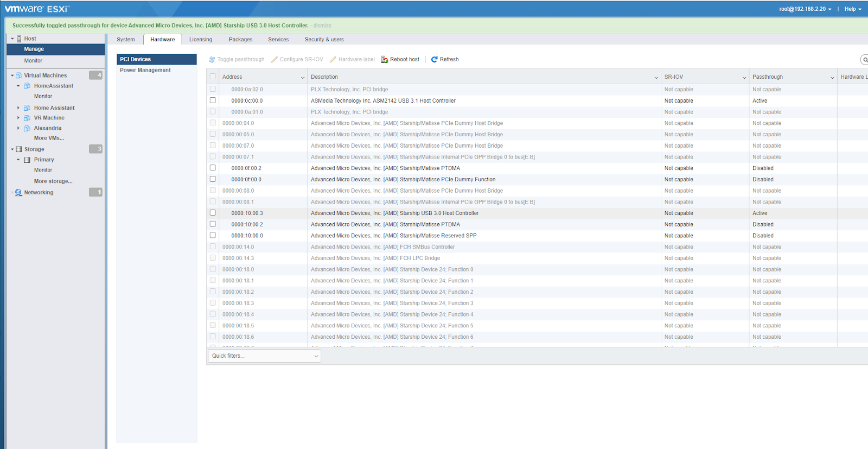Collapse the Virtual Machines tree arrow
The height and width of the screenshot is (449, 868).
[x=12, y=75]
